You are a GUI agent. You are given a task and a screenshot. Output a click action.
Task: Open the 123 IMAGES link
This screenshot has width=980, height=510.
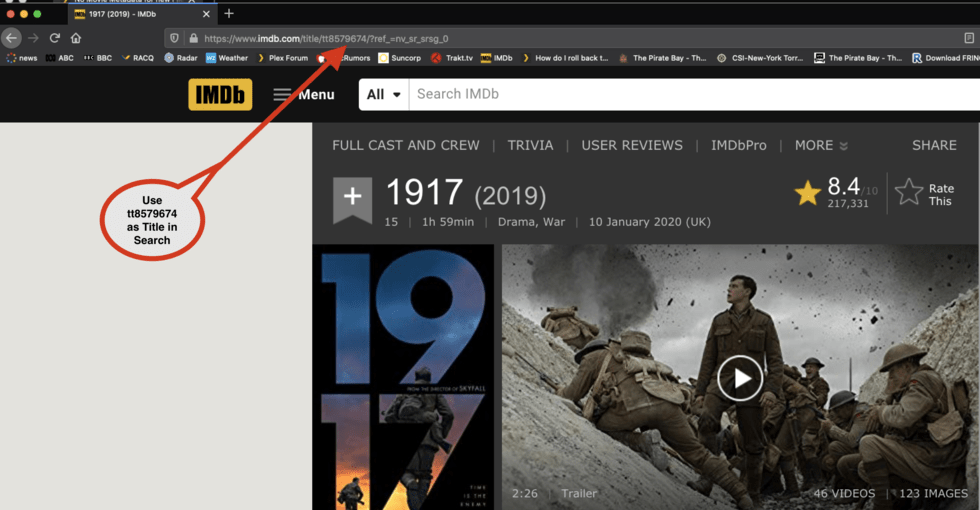point(933,493)
